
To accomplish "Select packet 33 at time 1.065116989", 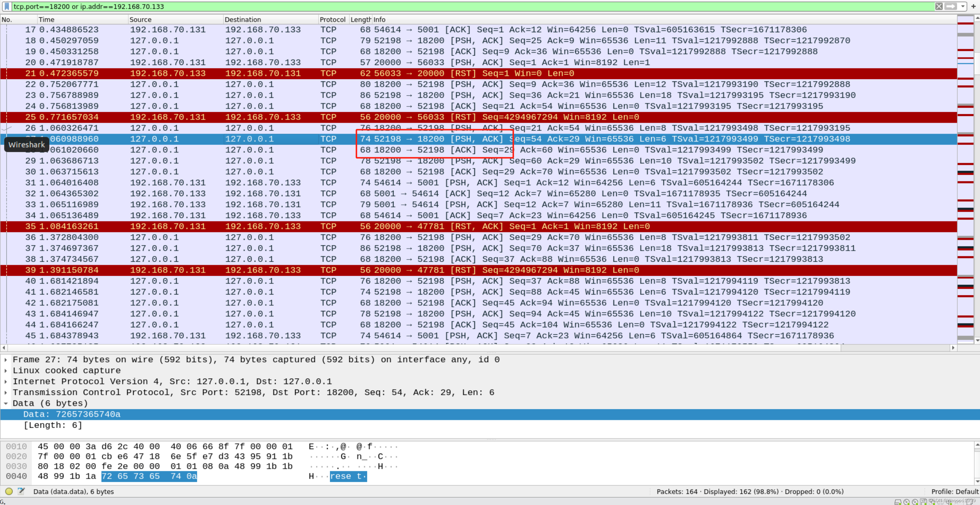I will [478, 205].
